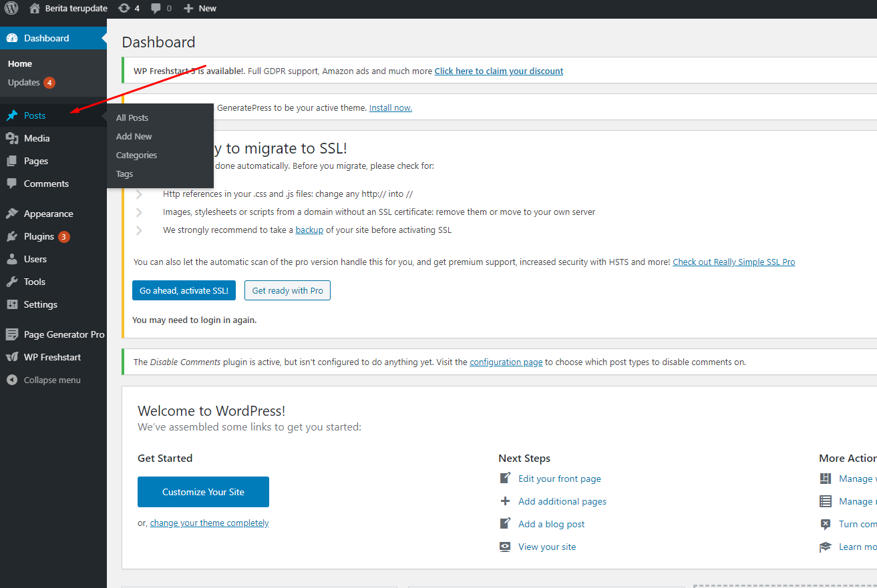877x588 pixels.
Task: Open Plugins menu with 3 updates
Action: coord(39,236)
